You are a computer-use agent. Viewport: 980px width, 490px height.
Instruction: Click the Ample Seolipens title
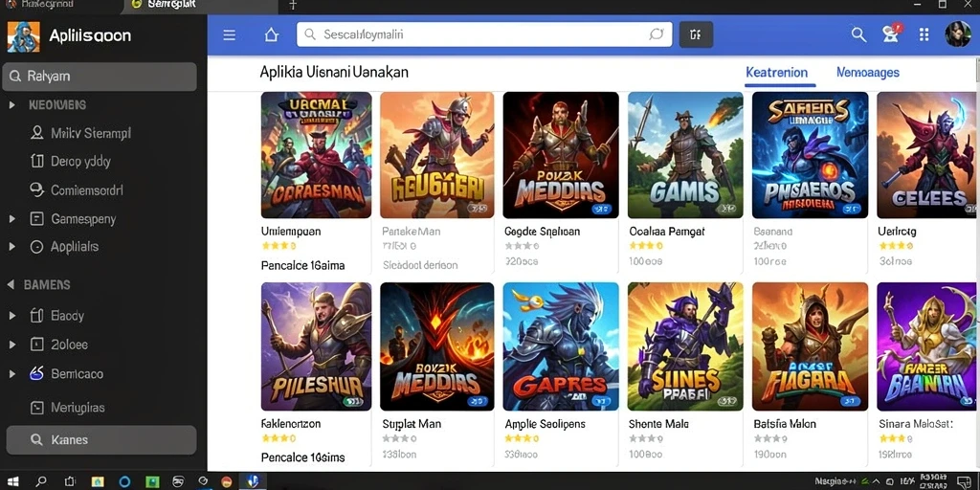point(545,424)
